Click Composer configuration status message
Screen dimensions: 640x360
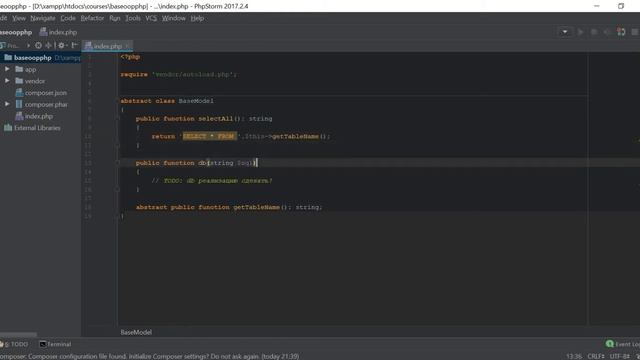click(149, 356)
